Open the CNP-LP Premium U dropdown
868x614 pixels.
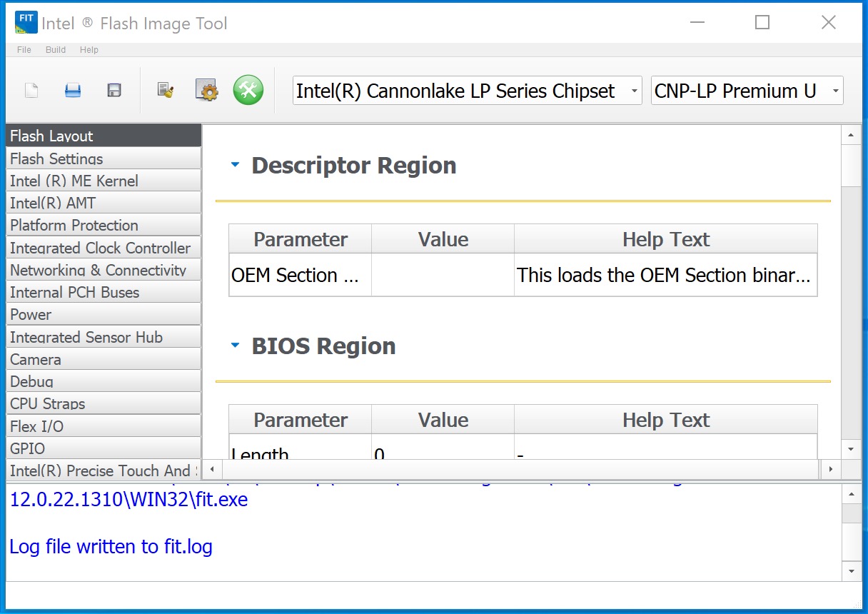click(x=747, y=91)
